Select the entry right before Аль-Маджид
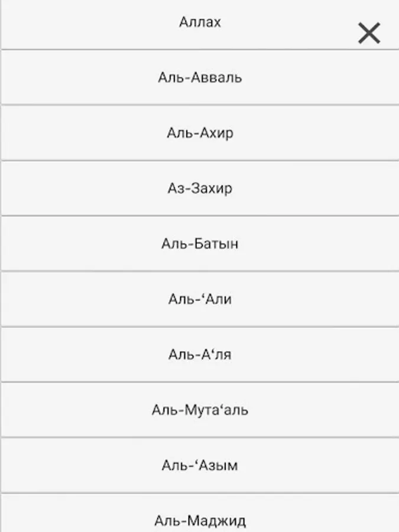This screenshot has height=532, width=399. [x=200, y=465]
